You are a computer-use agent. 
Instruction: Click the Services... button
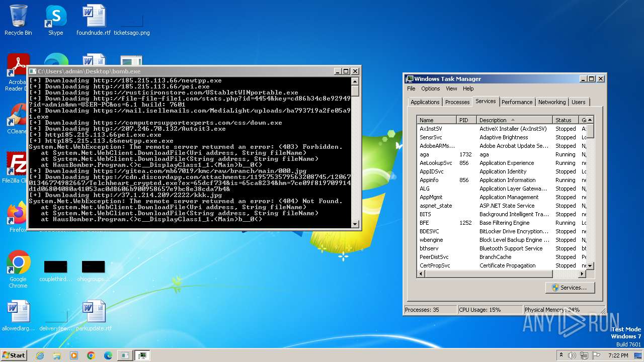coord(570,288)
